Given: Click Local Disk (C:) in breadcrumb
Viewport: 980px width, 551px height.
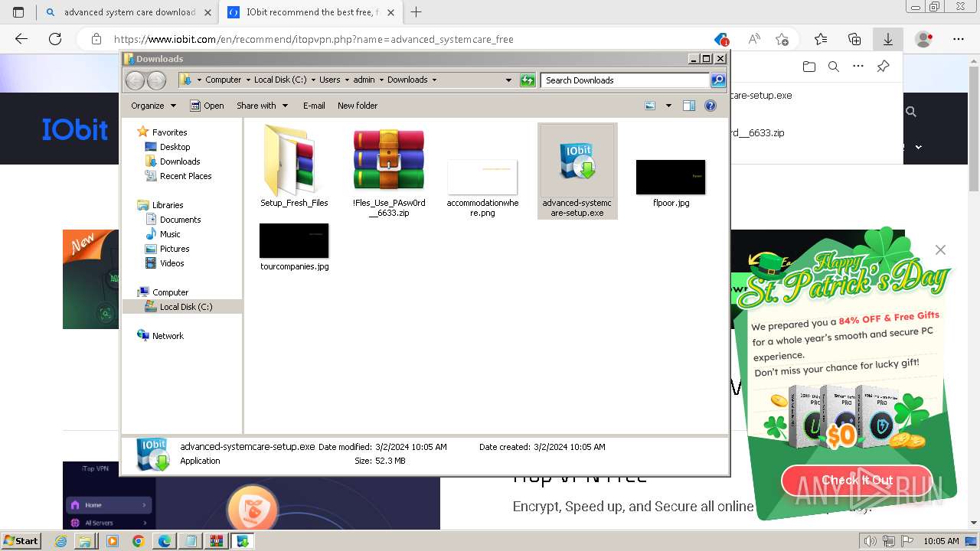Looking at the screenshot, I should tap(280, 80).
